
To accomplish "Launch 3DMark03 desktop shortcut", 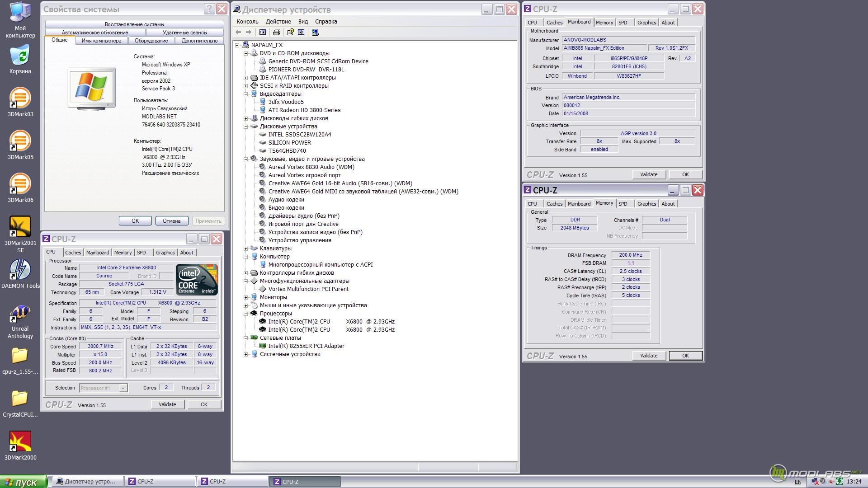I will click(x=20, y=102).
